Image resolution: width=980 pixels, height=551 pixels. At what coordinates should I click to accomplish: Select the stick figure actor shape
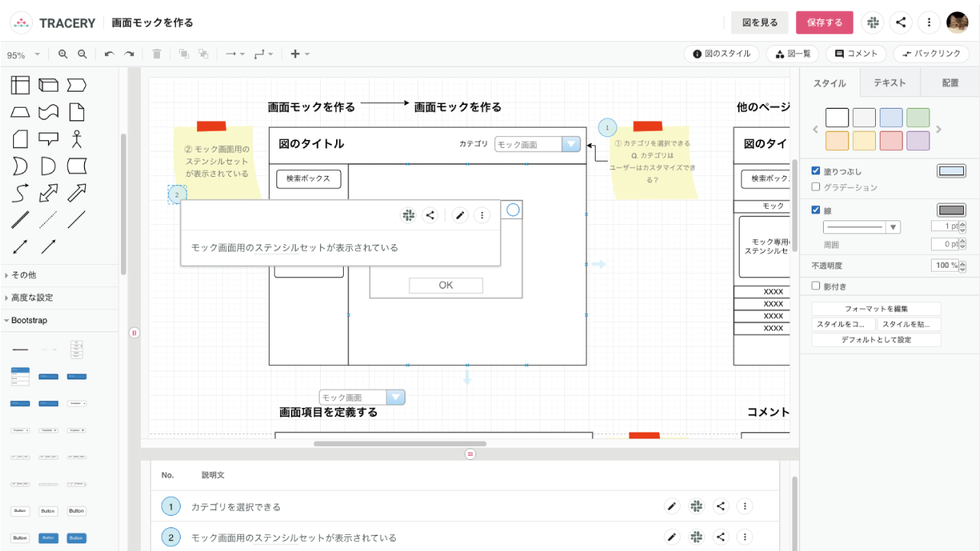click(76, 139)
